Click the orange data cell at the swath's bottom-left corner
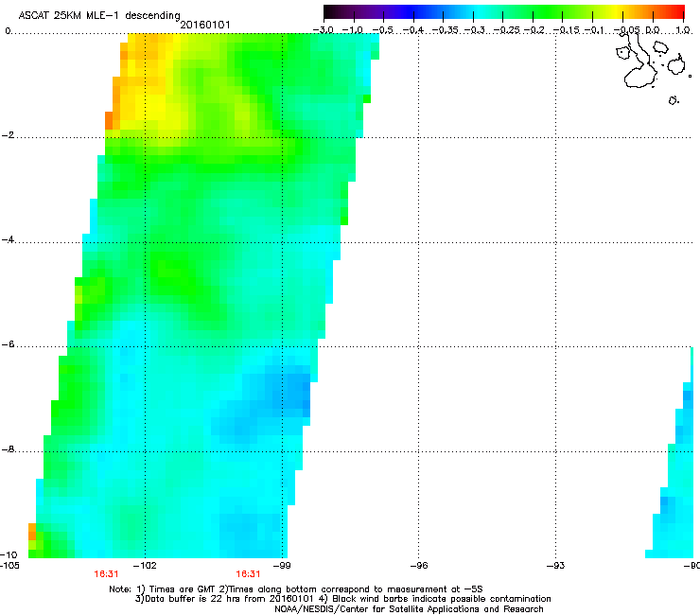Screen dimensions: 700x615 32,532
